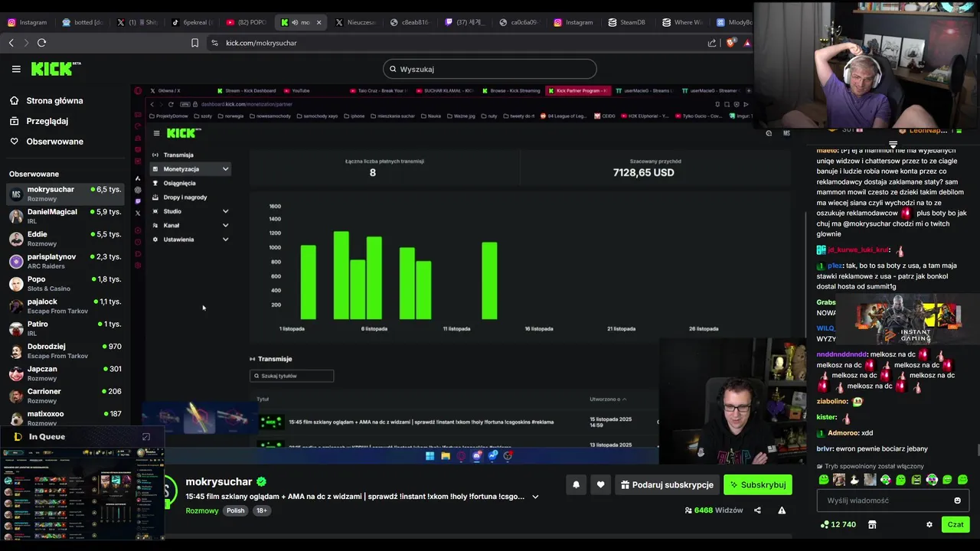Open mokrysuchar in followed list
Viewport: 980px width, 551px height.
(x=65, y=194)
